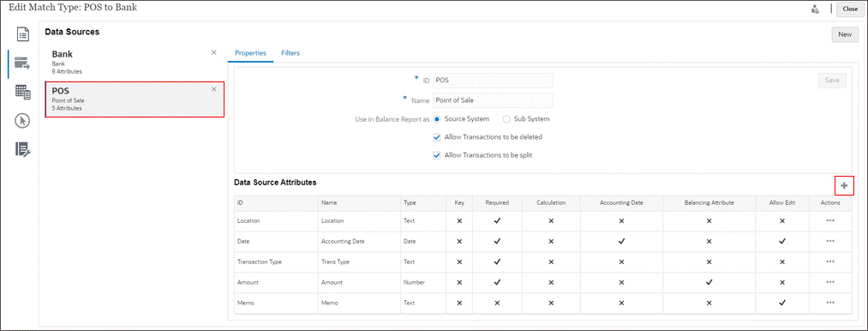Viewport: 868px width, 331px height.
Task: Select the Data Sources sidebar icon
Action: 22,63
